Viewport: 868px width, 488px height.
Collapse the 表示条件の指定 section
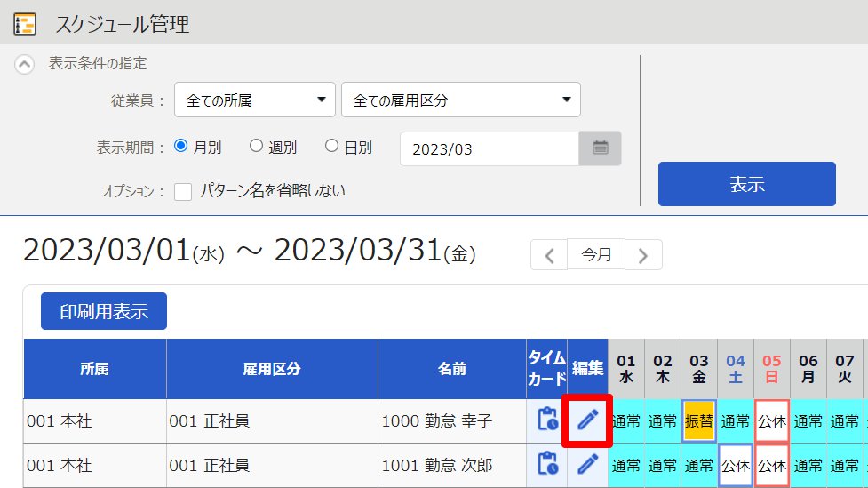[x=24, y=64]
